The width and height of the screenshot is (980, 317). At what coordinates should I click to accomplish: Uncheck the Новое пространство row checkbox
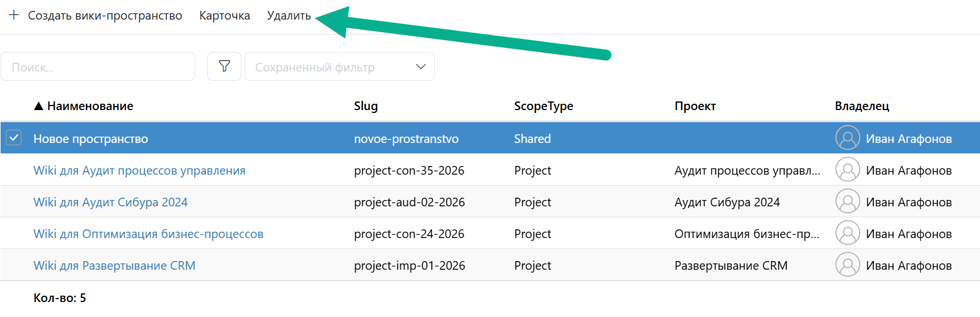pyautogui.click(x=14, y=138)
